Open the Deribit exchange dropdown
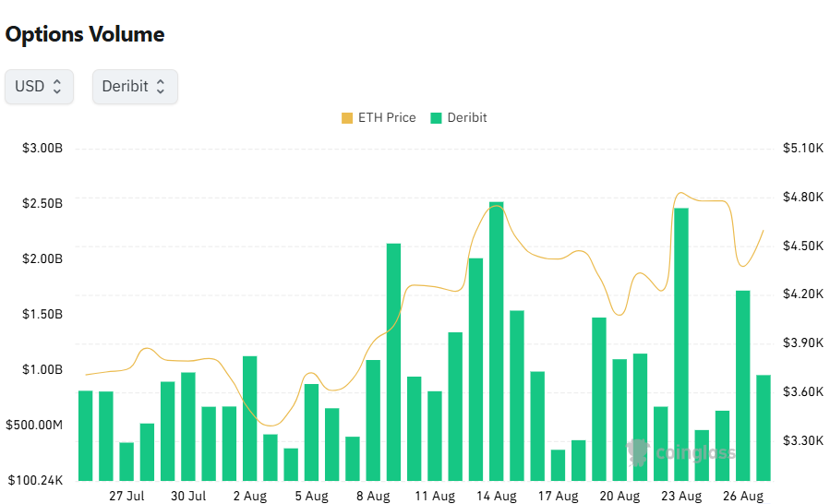Screen dimensions: 830x504 point(135,86)
